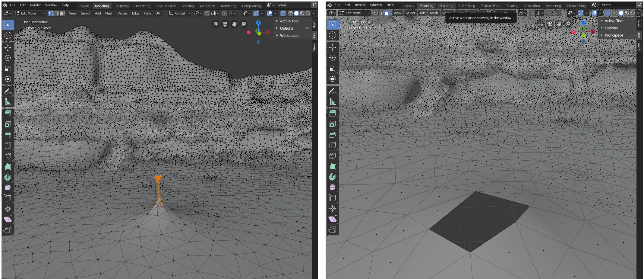The width and height of the screenshot is (644, 279).
Task: Toggle camera view in left window viewport
Action: point(225,24)
